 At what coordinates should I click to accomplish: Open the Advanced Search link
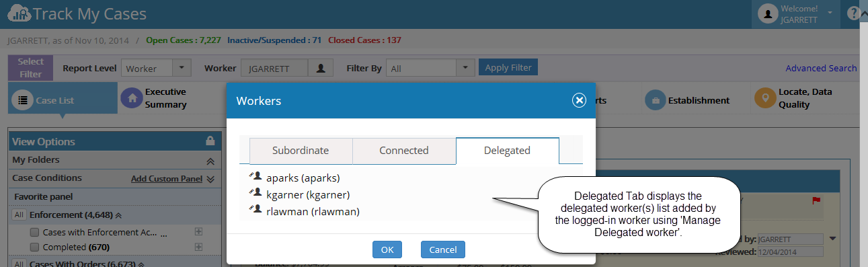pyautogui.click(x=821, y=68)
